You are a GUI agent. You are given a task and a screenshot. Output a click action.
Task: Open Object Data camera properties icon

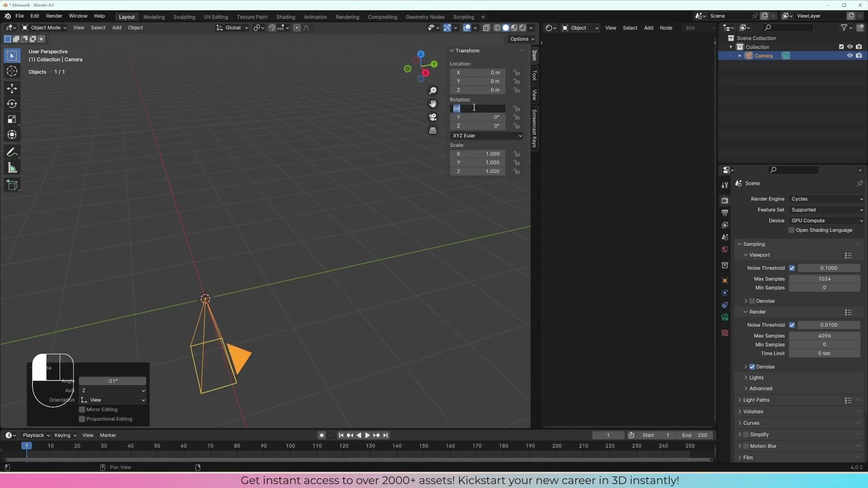pyautogui.click(x=725, y=317)
